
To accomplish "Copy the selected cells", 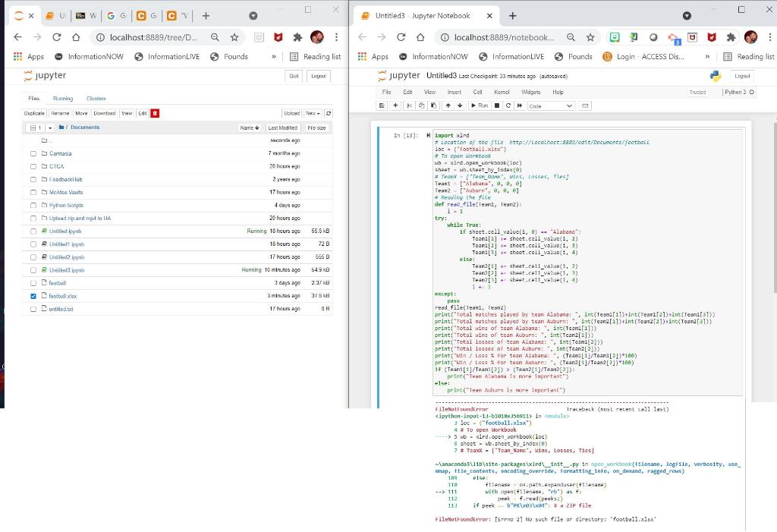I will click(x=422, y=105).
